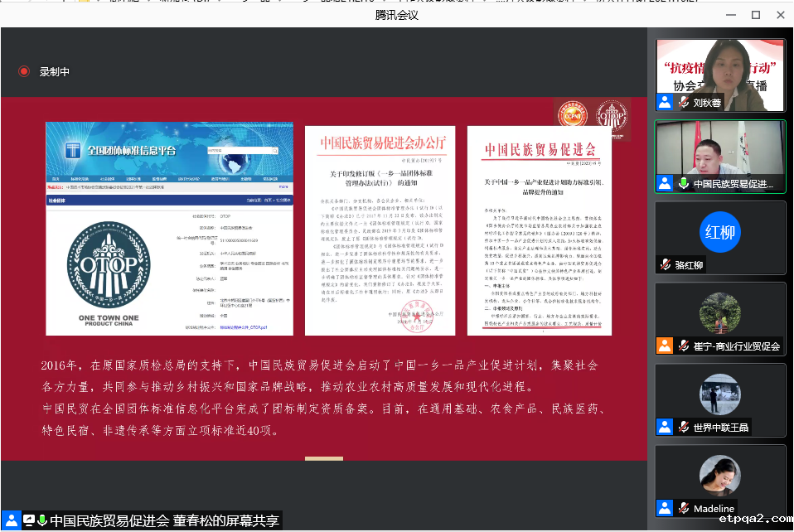Click green microphone icon in bottom presenter label
Viewport: 794px width, 532px height.
42,520
